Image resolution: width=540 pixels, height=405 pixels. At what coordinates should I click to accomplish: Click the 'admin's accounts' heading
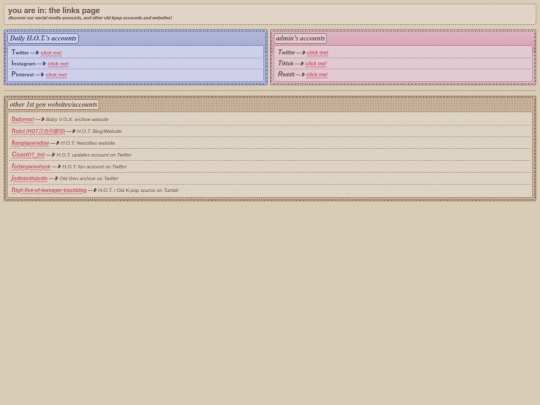click(300, 38)
